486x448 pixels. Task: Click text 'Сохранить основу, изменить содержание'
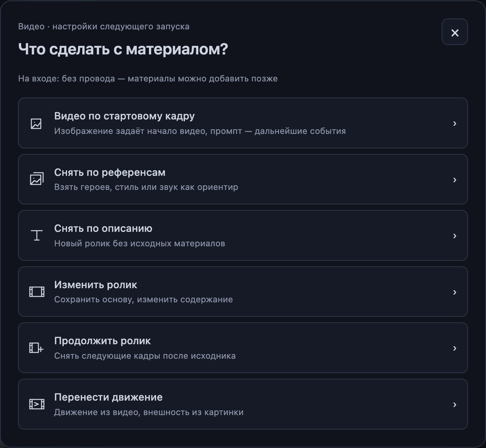(143, 300)
